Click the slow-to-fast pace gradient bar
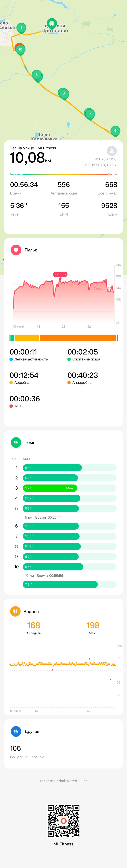Image resolution: width=127 pixels, height=868 pixels. (63, 174)
